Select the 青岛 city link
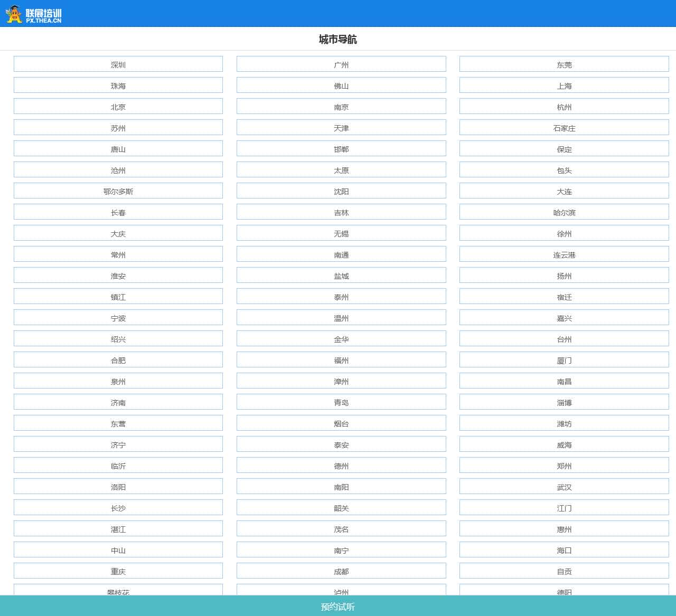This screenshot has height=616, width=676. click(341, 402)
